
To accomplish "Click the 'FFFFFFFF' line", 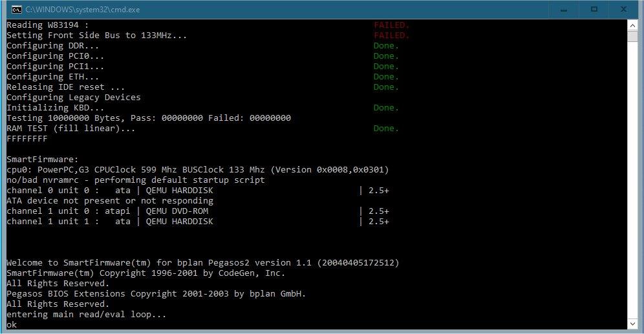I will point(27,139).
